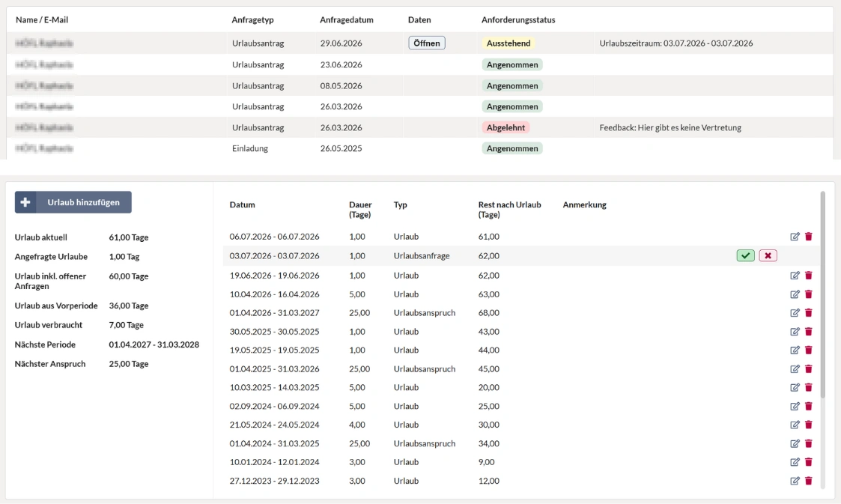Click the 26.05.2025 request date cell
The width and height of the screenshot is (841, 504).
(341, 148)
